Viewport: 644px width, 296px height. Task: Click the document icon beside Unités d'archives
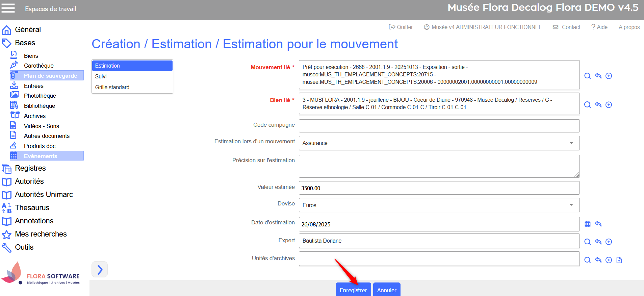coord(619,260)
